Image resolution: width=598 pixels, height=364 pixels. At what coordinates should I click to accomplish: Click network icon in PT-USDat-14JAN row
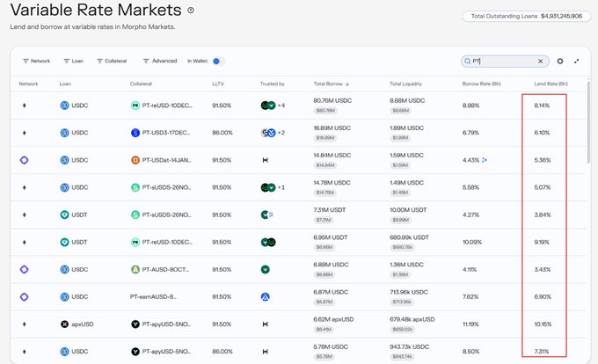pos(24,160)
